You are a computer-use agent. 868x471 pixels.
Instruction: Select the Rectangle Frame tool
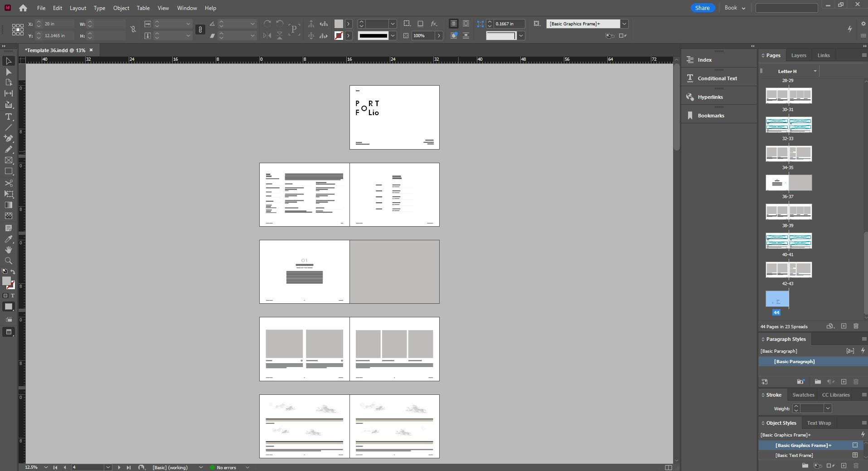coord(8,160)
